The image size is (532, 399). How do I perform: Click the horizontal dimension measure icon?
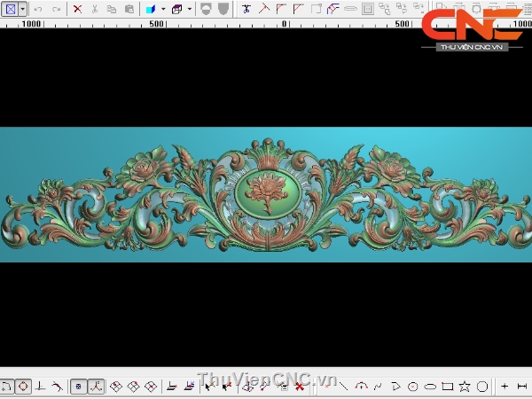coord(522,387)
